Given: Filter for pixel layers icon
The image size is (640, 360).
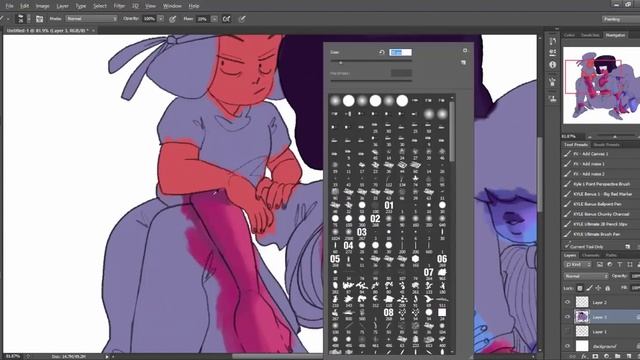Looking at the screenshot, I should (599, 265).
